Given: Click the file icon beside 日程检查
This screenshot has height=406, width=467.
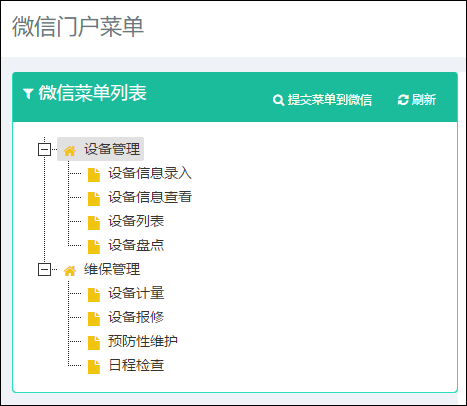Looking at the screenshot, I should pyautogui.click(x=94, y=367).
